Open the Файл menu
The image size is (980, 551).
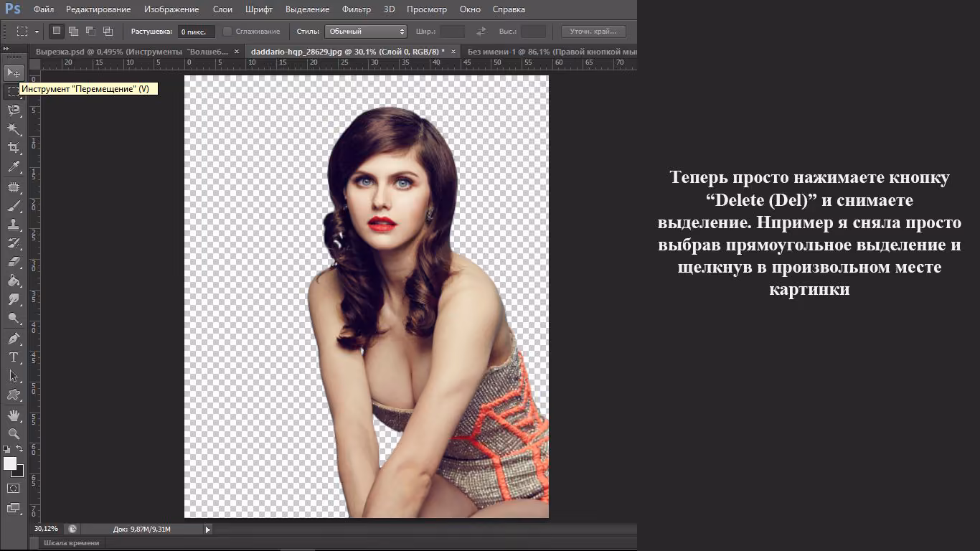tap(43, 9)
